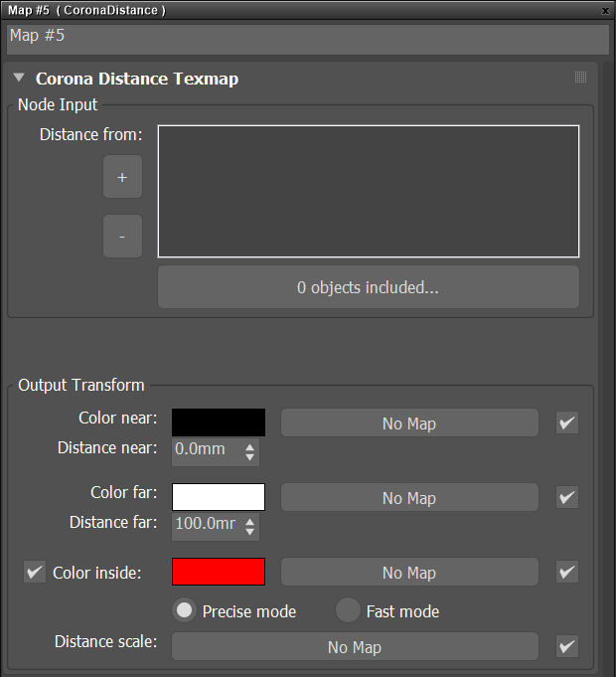Click the 'Distance from:' label
This screenshot has width=616, height=677.
click(91, 135)
